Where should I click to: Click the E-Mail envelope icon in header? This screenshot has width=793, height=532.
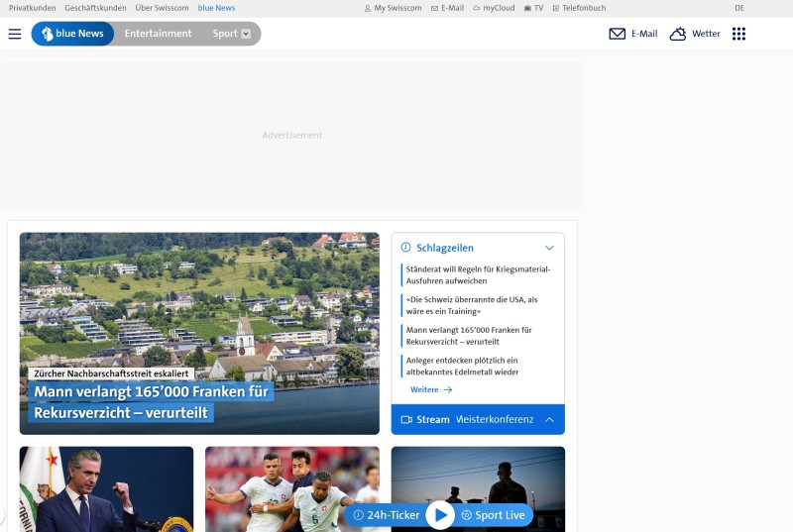[617, 34]
